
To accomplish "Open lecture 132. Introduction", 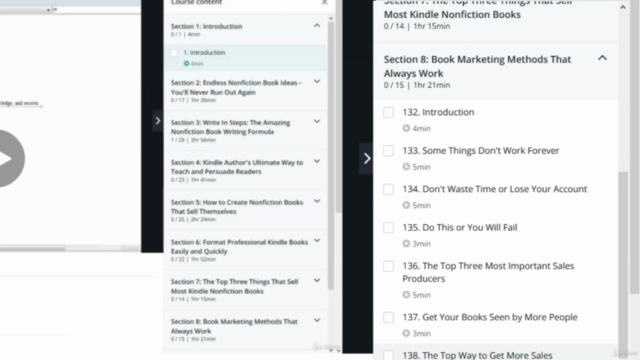I will click(x=438, y=112).
